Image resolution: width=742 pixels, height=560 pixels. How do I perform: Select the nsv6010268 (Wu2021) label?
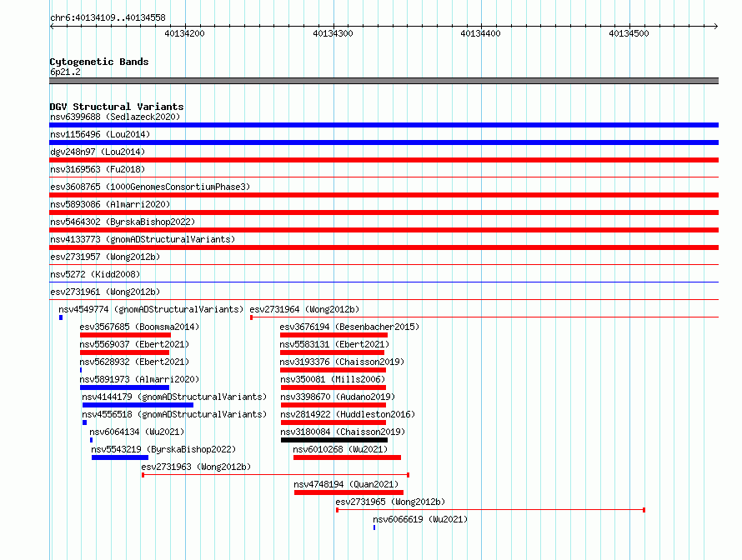click(x=340, y=449)
